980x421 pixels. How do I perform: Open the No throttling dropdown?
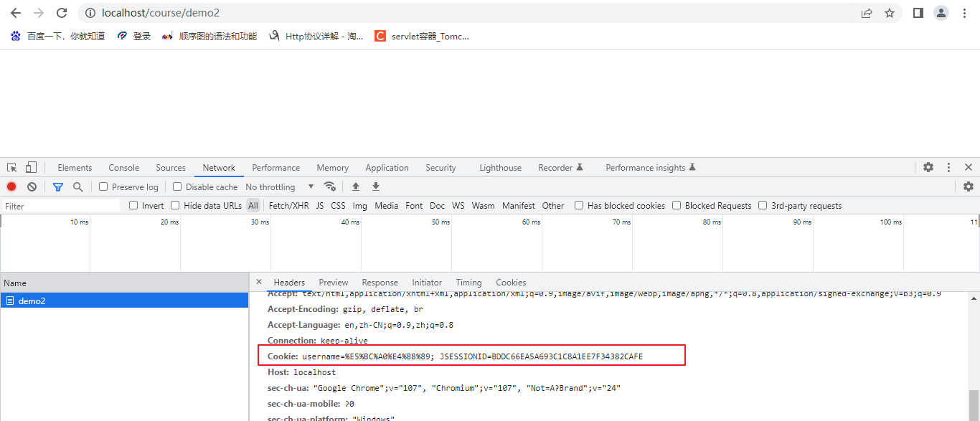[x=280, y=186]
